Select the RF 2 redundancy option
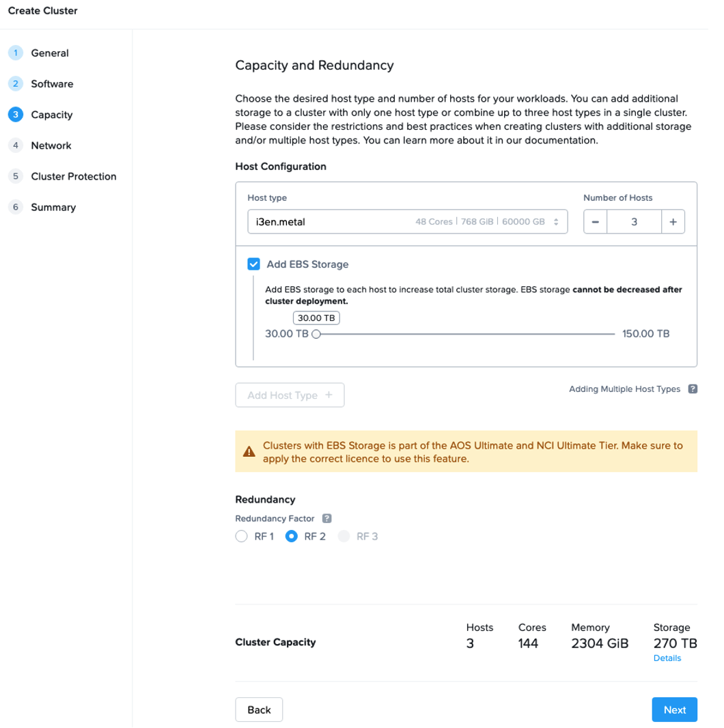 pyautogui.click(x=291, y=536)
